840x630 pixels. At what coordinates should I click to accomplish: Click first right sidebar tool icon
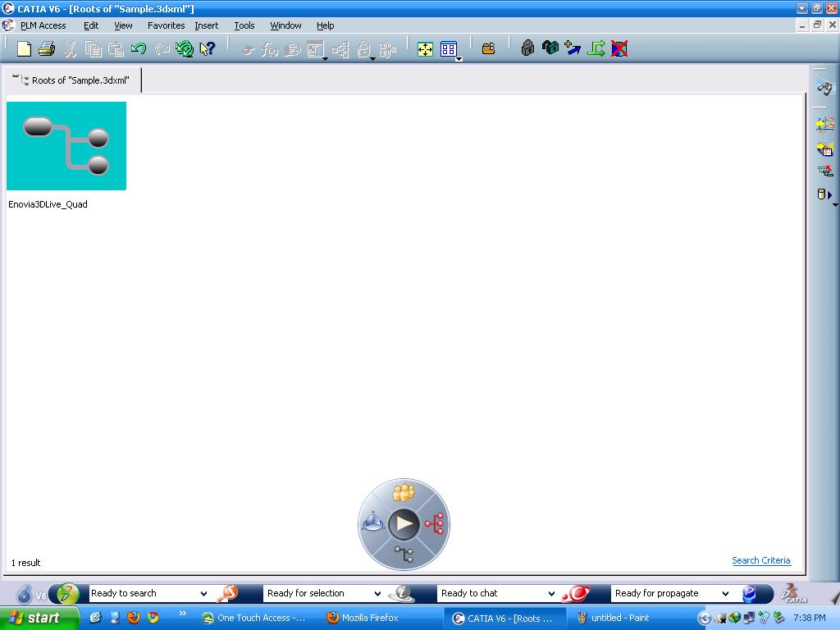coord(824,88)
